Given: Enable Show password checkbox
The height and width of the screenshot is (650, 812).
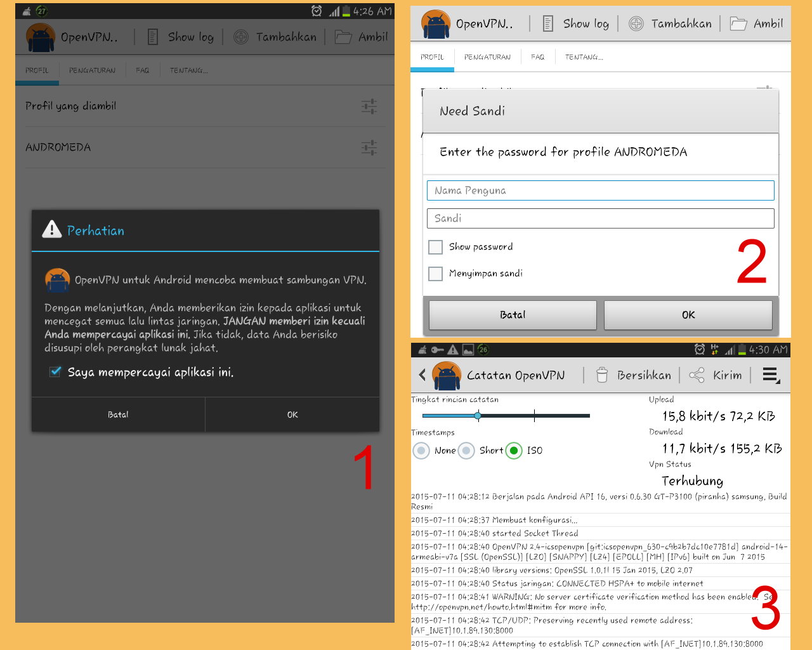Looking at the screenshot, I should pyautogui.click(x=435, y=247).
